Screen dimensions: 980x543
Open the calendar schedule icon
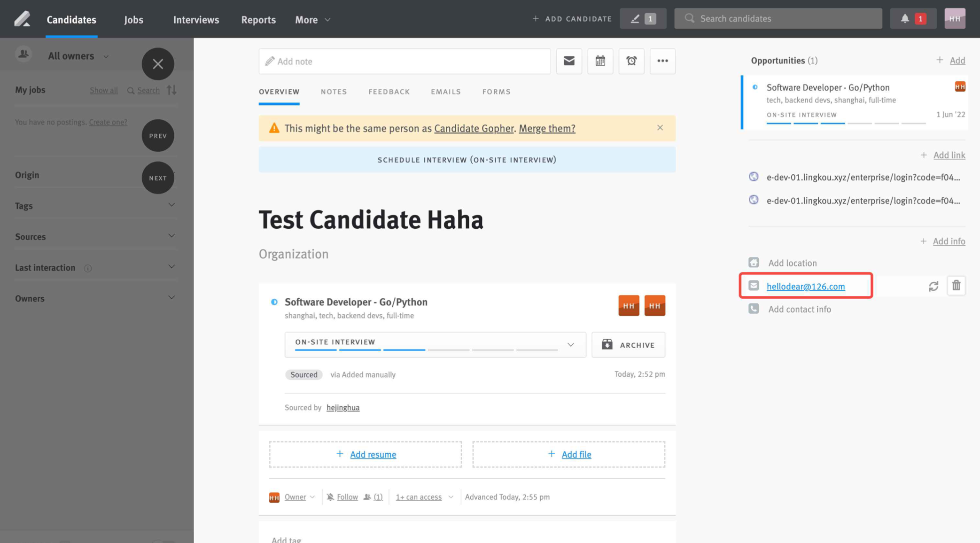pos(600,61)
